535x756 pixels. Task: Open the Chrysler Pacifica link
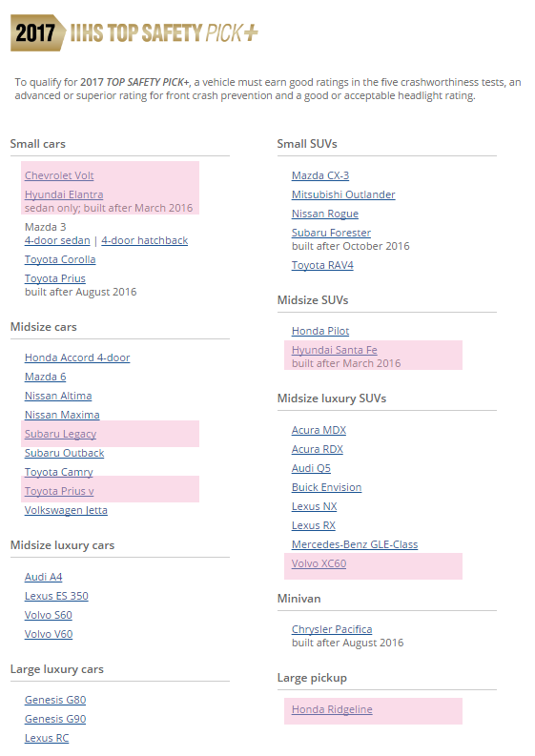(332, 629)
